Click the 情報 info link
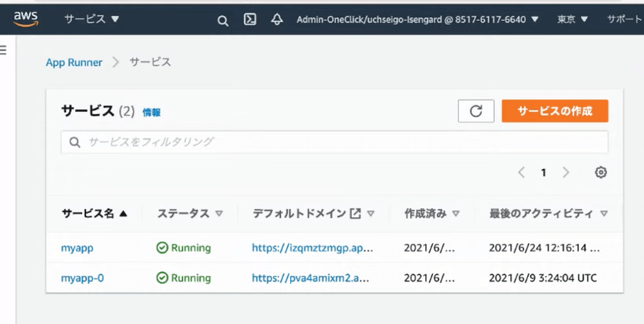644x324 pixels. 151,112
